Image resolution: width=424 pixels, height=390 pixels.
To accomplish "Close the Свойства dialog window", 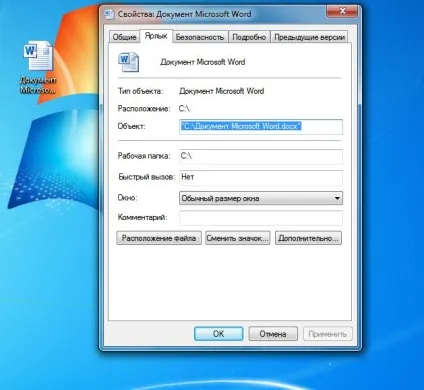I will click(x=342, y=11).
